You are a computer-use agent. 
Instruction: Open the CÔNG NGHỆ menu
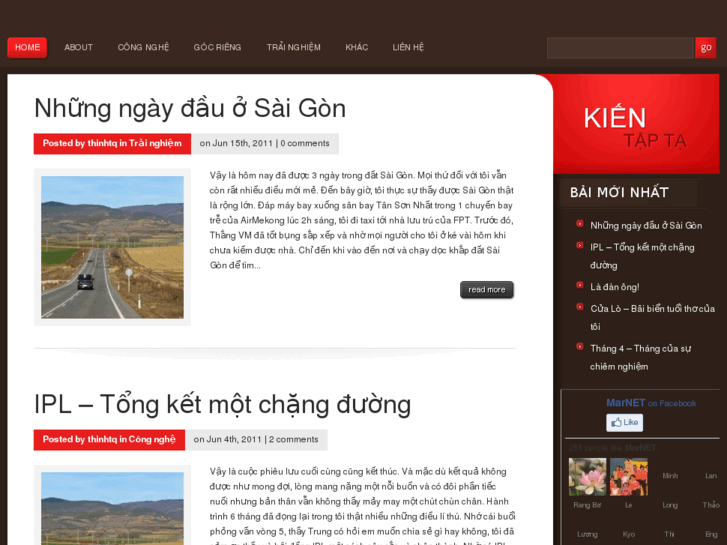143,47
